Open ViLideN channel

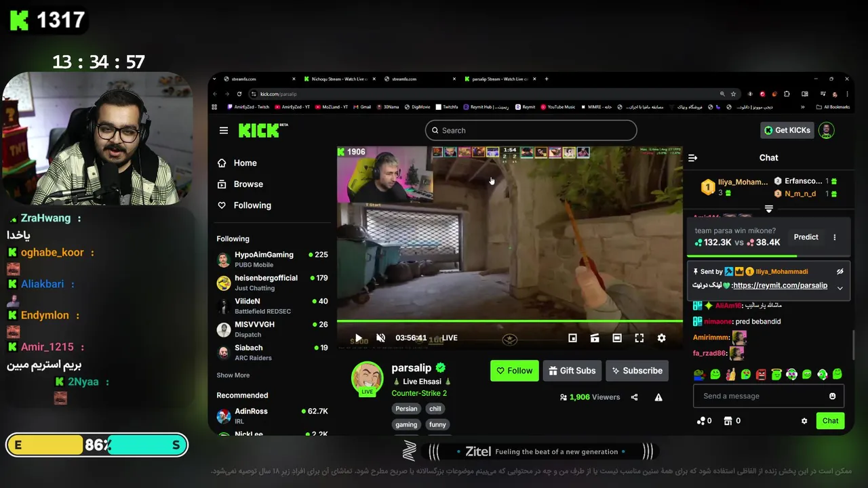tap(272, 306)
